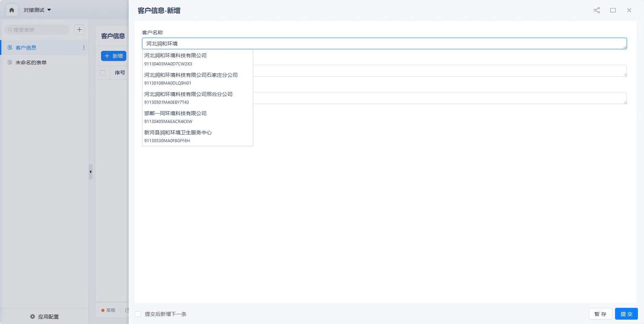Collapse the sidebar with the arrow handle
644x324 pixels.
click(90, 172)
